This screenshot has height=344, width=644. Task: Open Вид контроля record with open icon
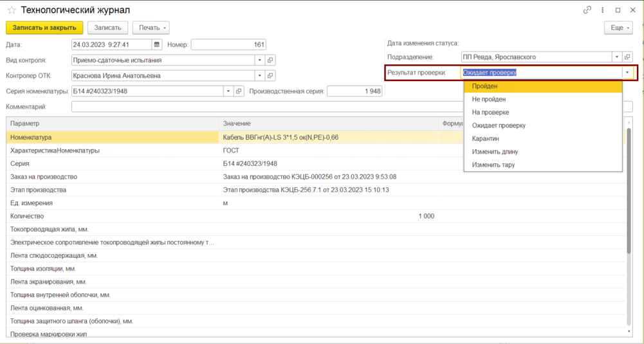pos(270,60)
